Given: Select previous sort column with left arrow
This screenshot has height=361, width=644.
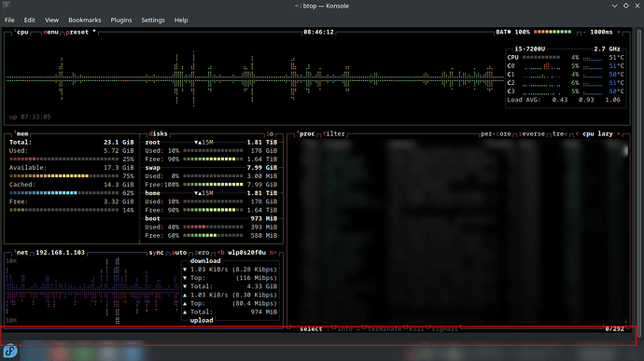Looking at the screenshot, I should coord(577,133).
